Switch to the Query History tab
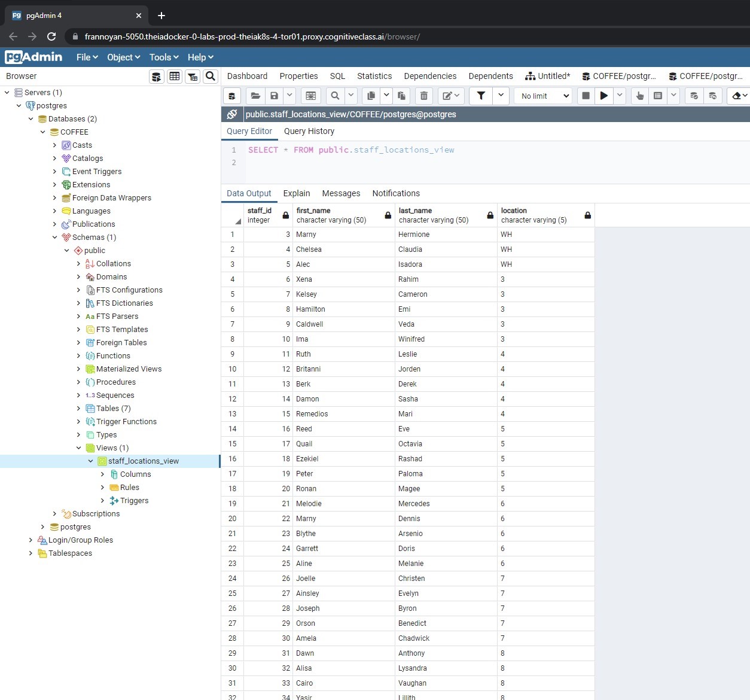 pos(309,131)
